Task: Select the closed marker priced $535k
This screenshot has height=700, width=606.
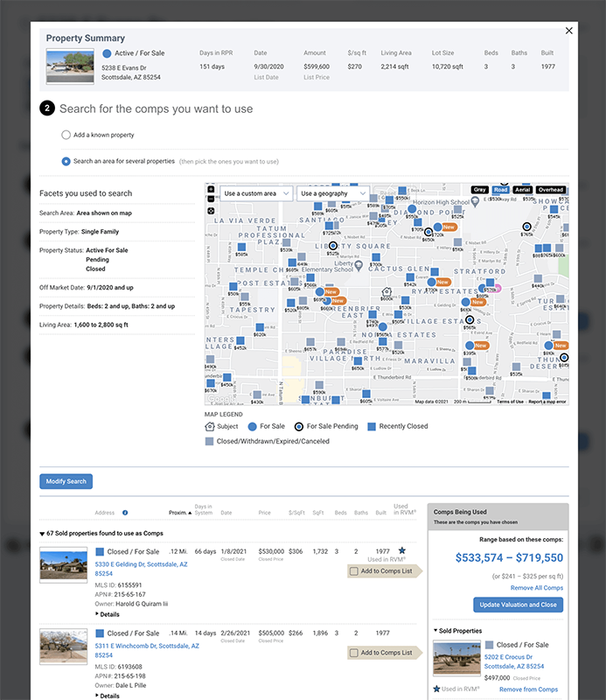Action: click(x=516, y=367)
